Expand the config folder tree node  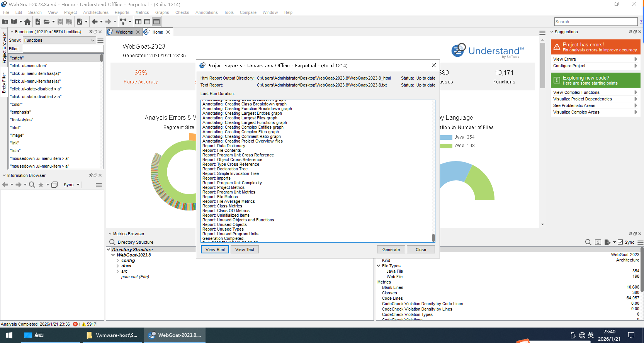click(118, 260)
